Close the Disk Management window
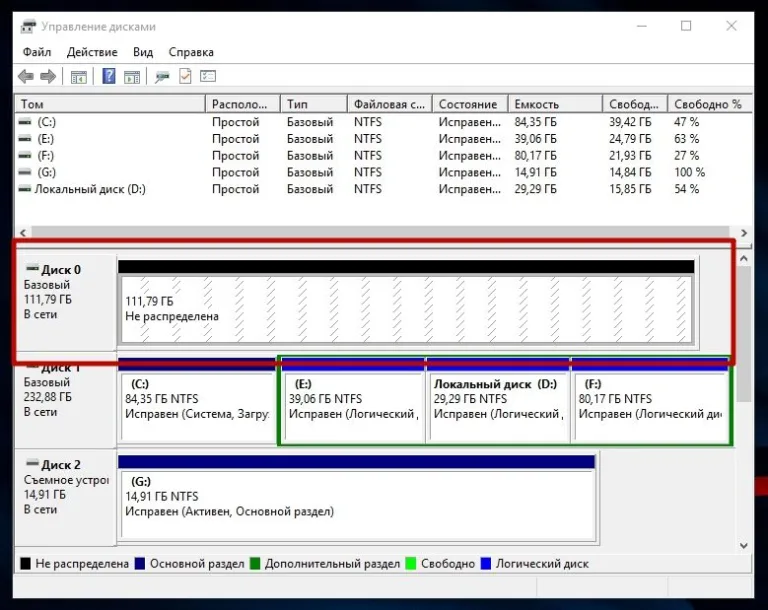 (731, 26)
